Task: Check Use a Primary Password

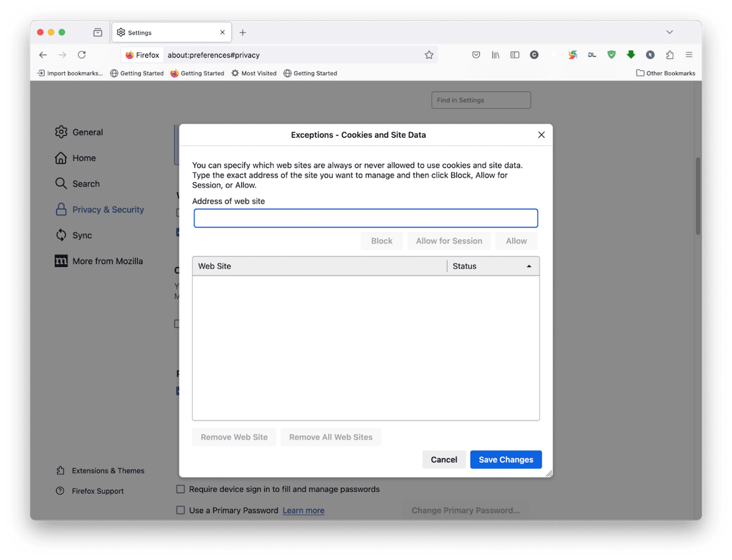Action: click(x=181, y=510)
